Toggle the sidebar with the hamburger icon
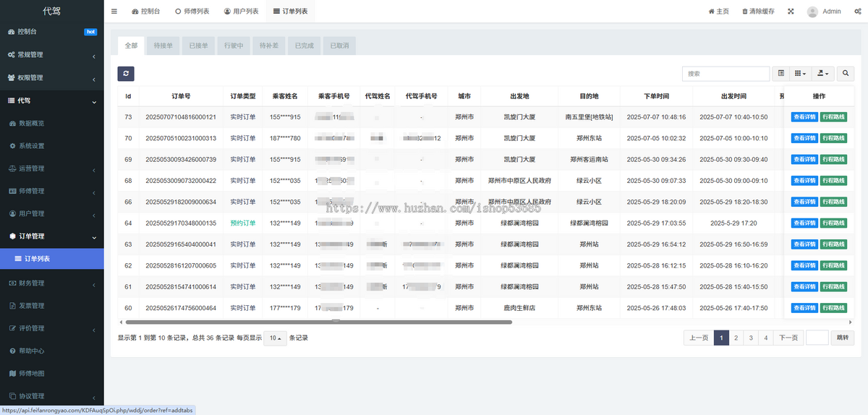 pyautogui.click(x=114, y=12)
